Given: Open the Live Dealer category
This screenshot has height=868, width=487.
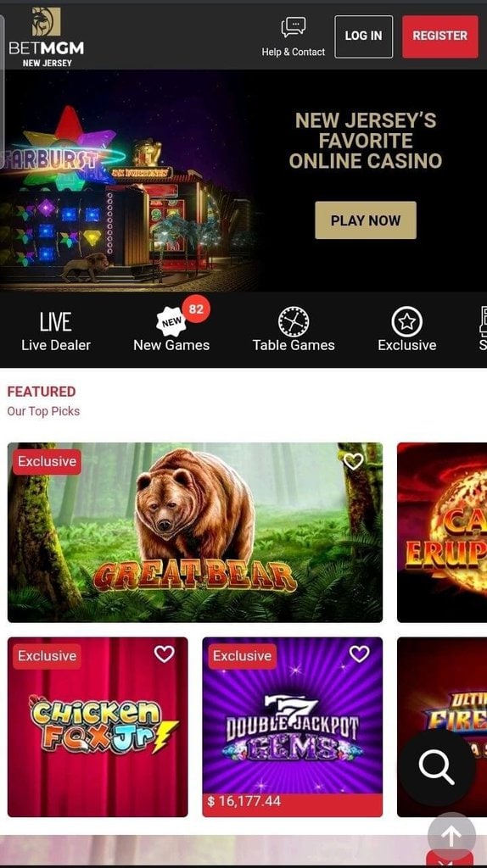Looking at the screenshot, I should click(x=56, y=331).
